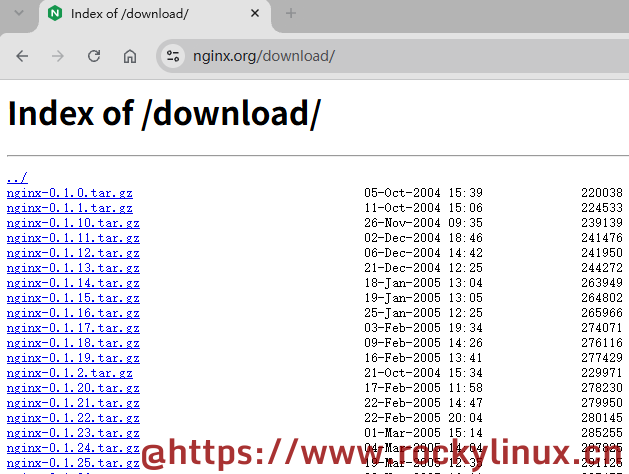Download nginx-0.1.21.tar.gz
The width and height of the screenshot is (629, 474).
(x=73, y=403)
